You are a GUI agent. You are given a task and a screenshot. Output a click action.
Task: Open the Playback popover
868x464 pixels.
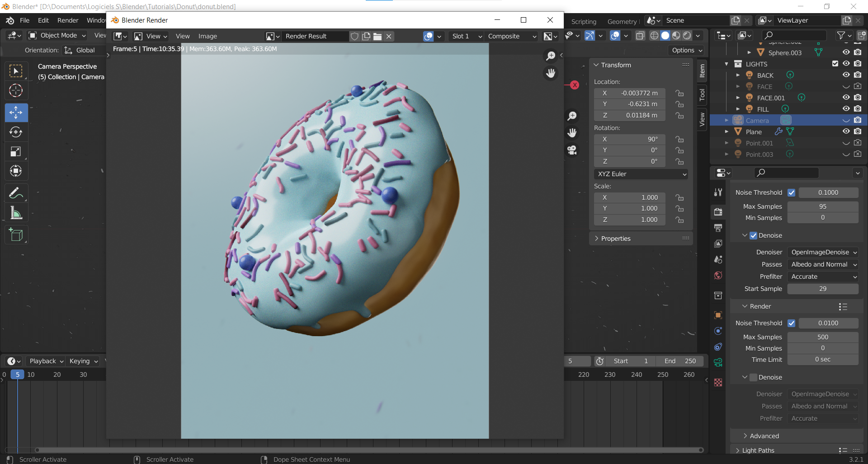tap(46, 361)
